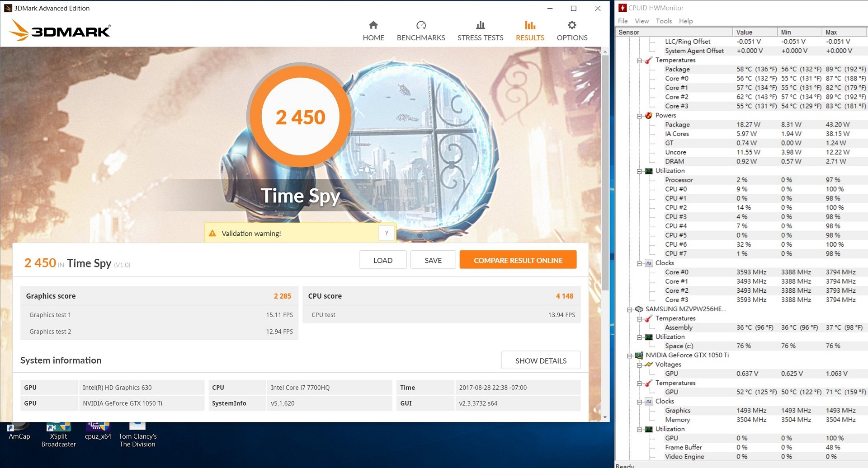Click SHOW DETAILS button
Screen dimensions: 868x468
coord(541,360)
